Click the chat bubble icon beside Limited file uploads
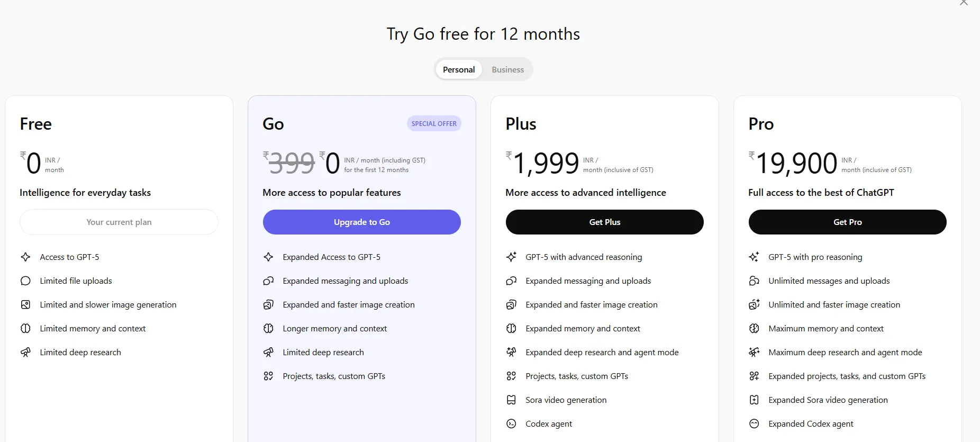 [x=25, y=281]
